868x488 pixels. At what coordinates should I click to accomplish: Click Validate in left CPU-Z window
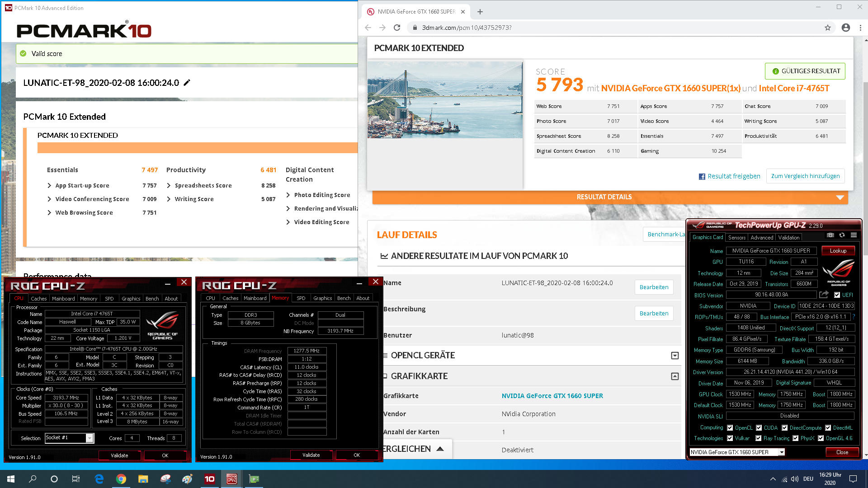(119, 455)
